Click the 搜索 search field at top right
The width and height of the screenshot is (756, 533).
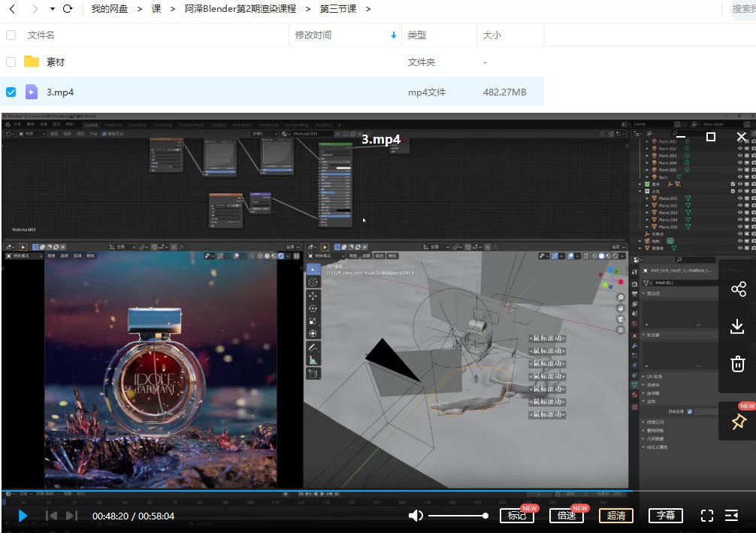tap(745, 8)
